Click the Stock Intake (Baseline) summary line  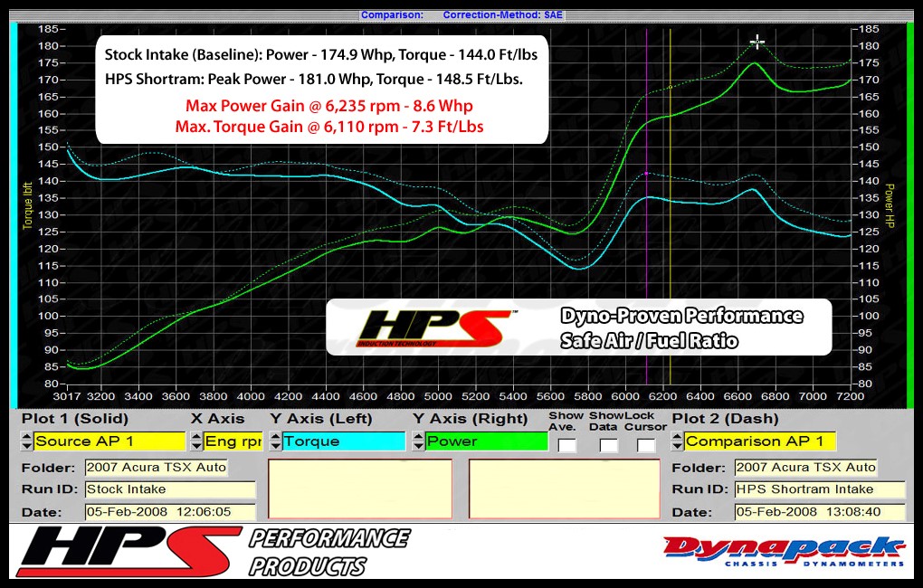point(321,55)
